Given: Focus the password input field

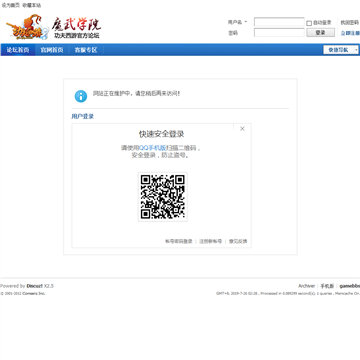Looking at the screenshot, I should (x=279, y=33).
